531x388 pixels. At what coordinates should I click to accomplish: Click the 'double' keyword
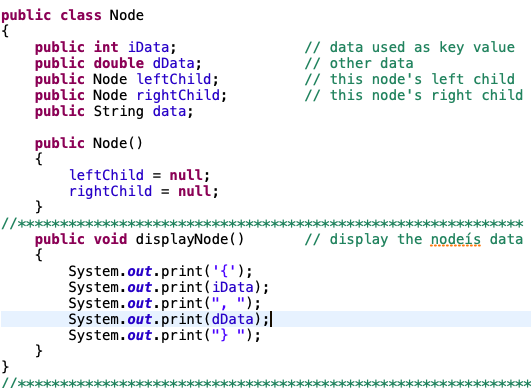[119, 63]
